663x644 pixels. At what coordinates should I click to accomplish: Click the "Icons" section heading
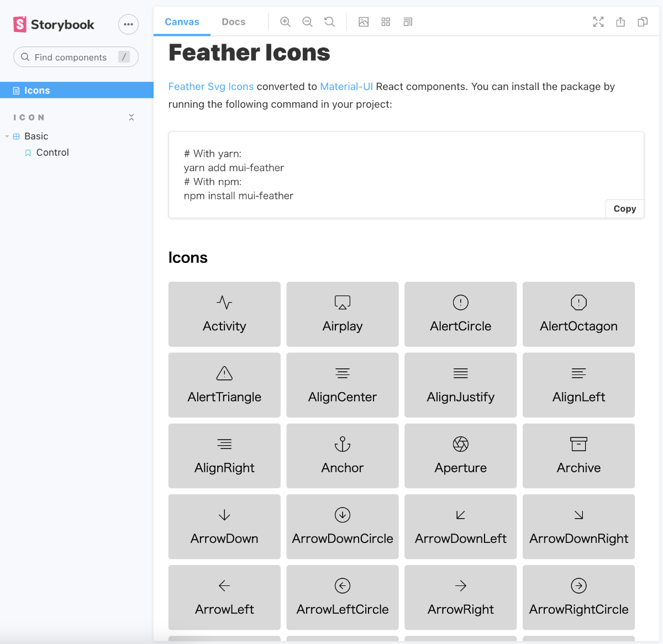pos(188,257)
